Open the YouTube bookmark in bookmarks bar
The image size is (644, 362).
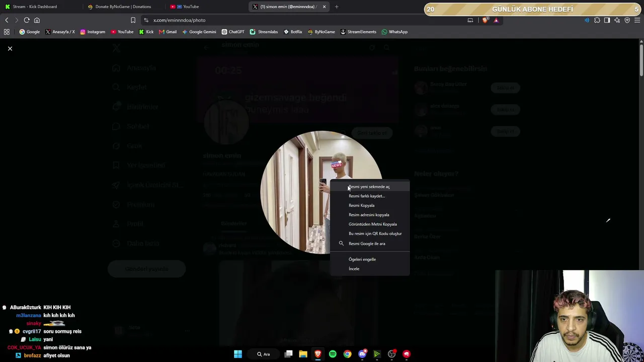pyautogui.click(x=122, y=32)
